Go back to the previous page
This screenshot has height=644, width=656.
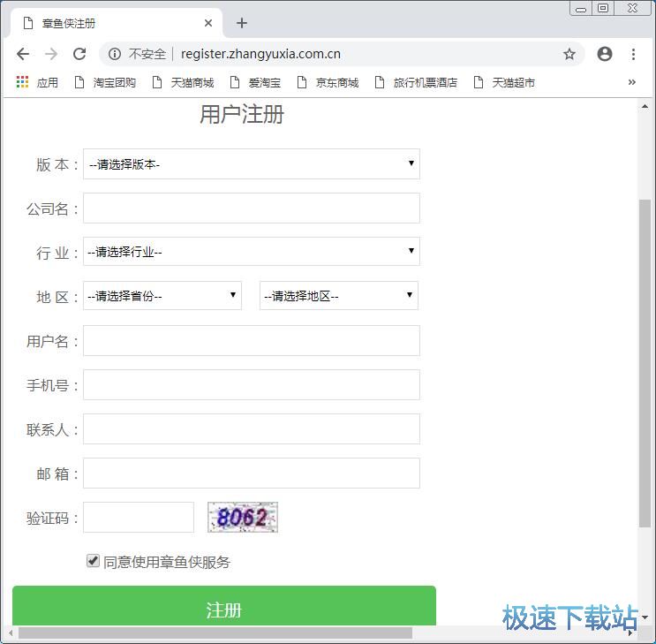pyautogui.click(x=23, y=54)
